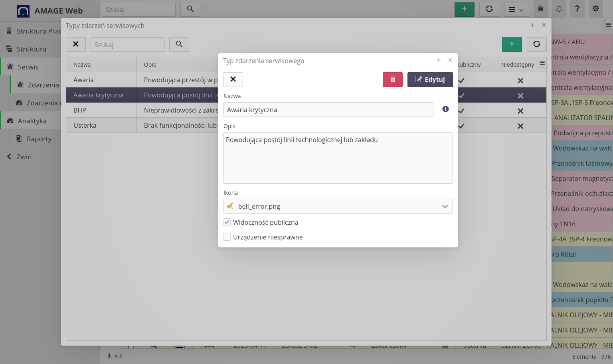613x364 pixels.
Task: Maximize Typy zdarzeń serwisowych window with plus
Action: [532, 25]
